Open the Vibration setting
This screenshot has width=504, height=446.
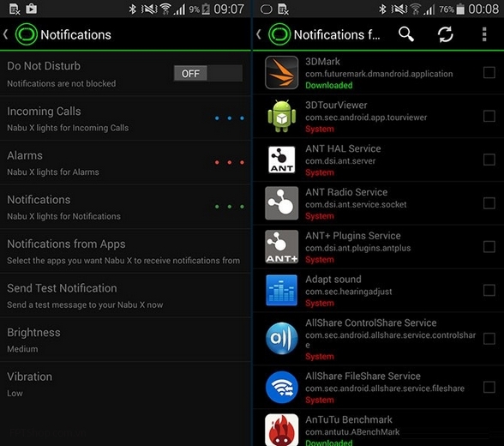tap(125, 383)
